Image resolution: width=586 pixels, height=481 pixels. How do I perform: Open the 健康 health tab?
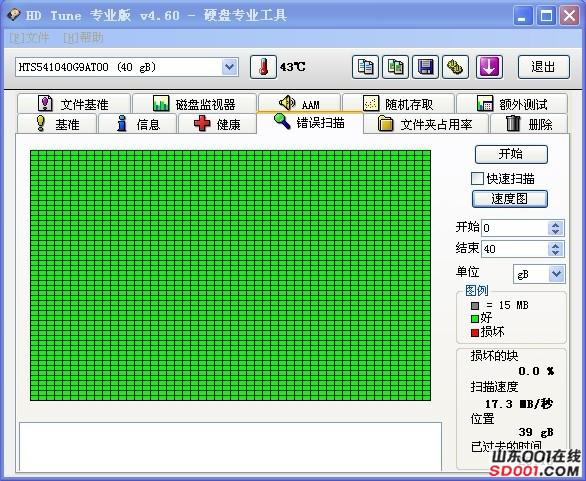(218, 124)
